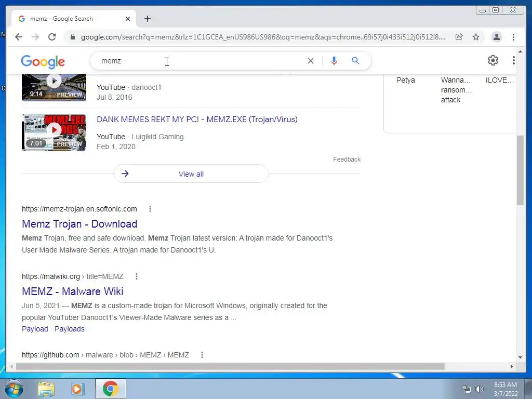Clear the search box with the X
The height and width of the screenshot is (399, 532).
coord(311,61)
